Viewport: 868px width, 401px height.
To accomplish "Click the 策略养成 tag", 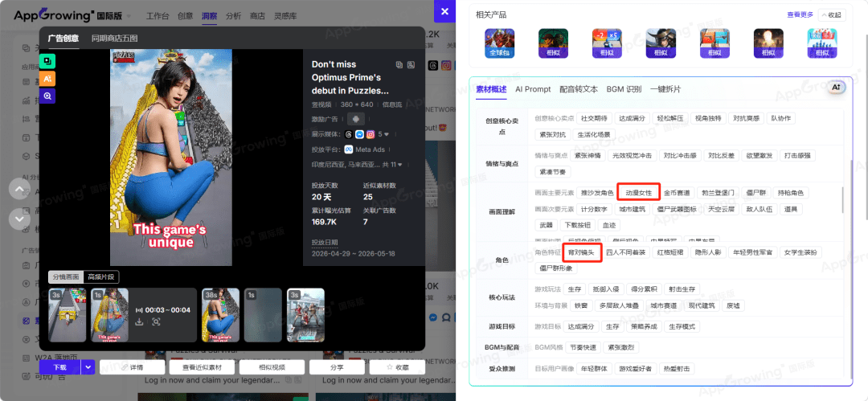I will click(645, 326).
